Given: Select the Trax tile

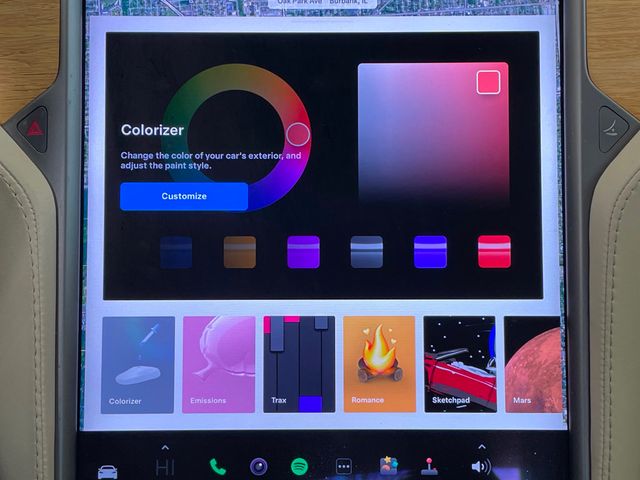Looking at the screenshot, I should [x=299, y=364].
